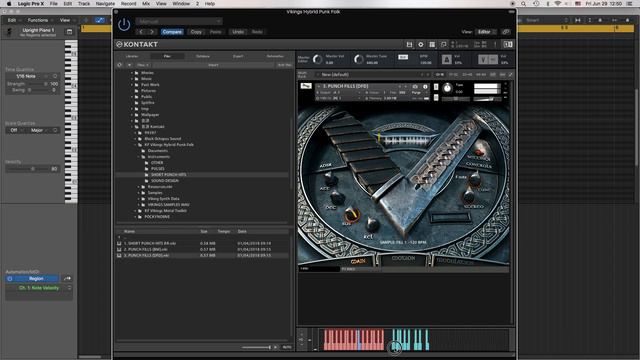This screenshot has height=360, width=640.
Task: Select the PULSES folder
Action: pyautogui.click(x=158, y=169)
